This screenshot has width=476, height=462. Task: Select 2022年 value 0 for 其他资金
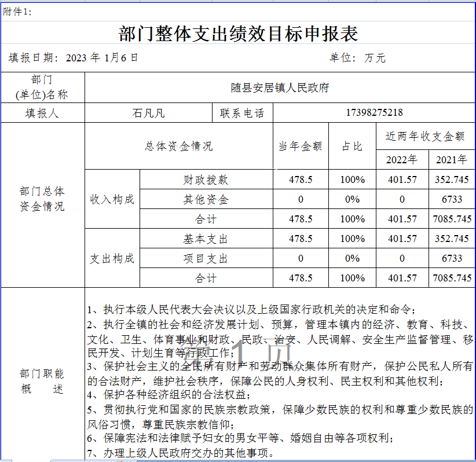coord(402,199)
